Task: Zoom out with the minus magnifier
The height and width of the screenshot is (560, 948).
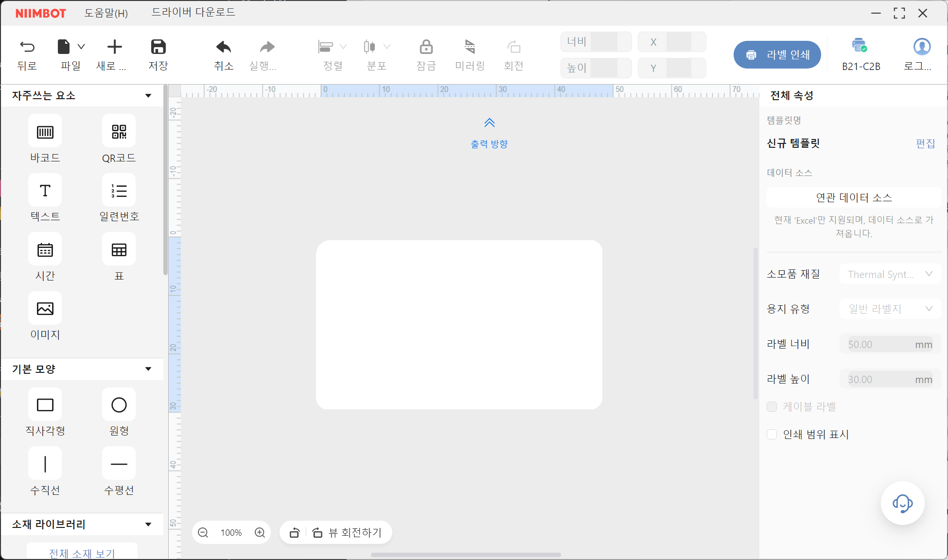Action: pyautogui.click(x=203, y=533)
